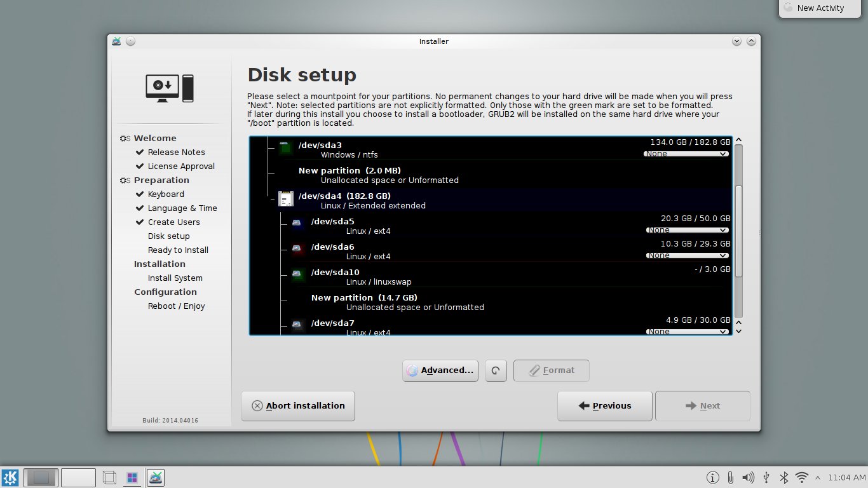
Task: Show hidden system tray icons arrow
Action: pyautogui.click(x=817, y=478)
